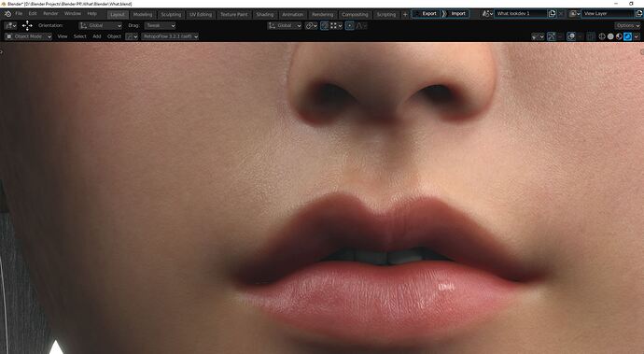The image size is (644, 354).
Task: Open the center transform orientation Global dropdown
Action: point(285,25)
